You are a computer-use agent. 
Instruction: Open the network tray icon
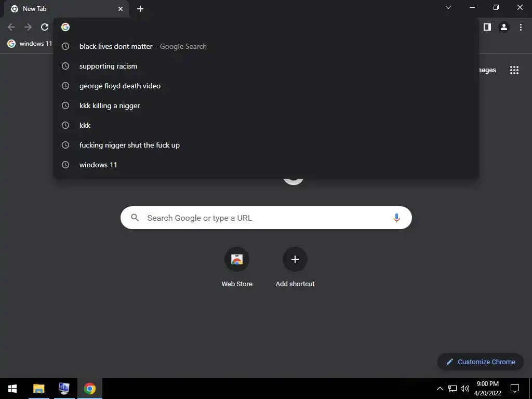(453, 389)
